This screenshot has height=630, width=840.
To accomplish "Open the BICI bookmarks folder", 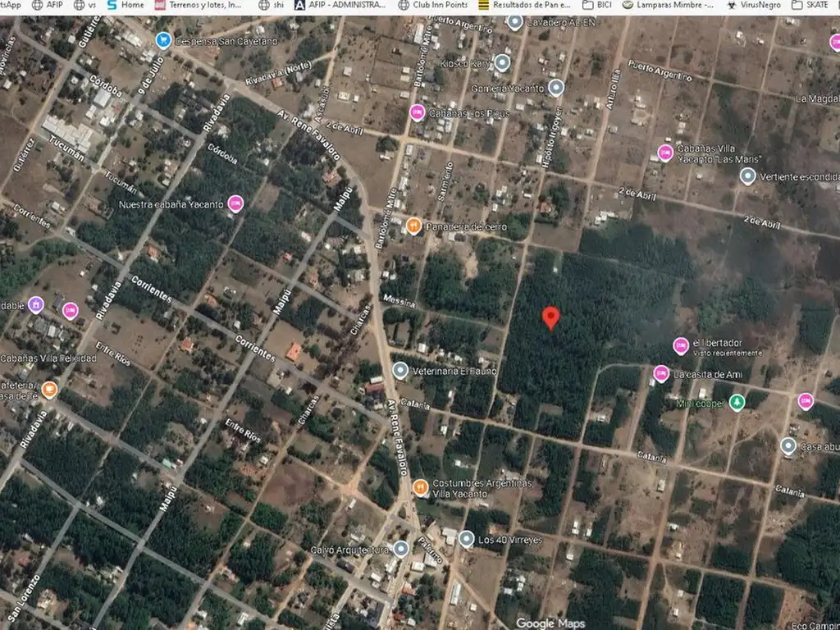I will pyautogui.click(x=597, y=5).
